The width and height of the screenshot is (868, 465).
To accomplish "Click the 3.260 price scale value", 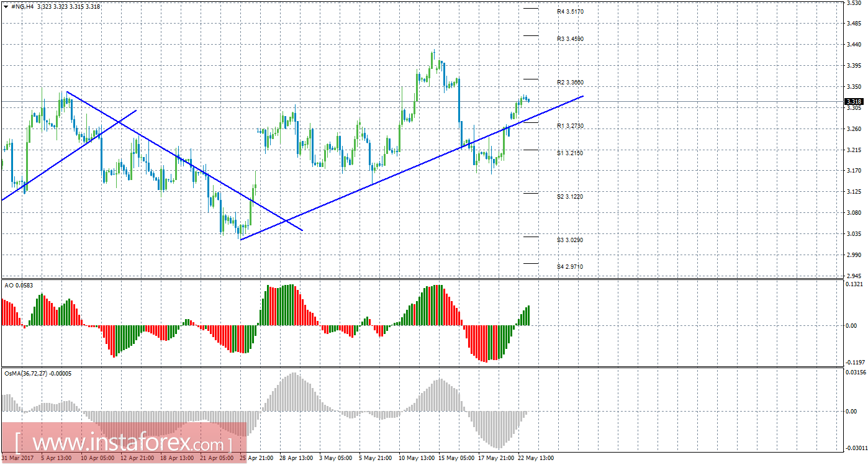I will (853, 129).
